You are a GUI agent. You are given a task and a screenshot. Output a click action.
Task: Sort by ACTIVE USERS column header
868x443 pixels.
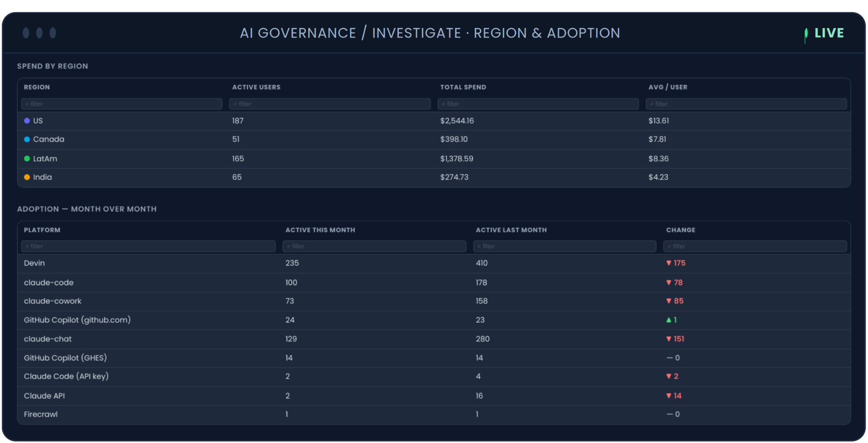point(256,87)
